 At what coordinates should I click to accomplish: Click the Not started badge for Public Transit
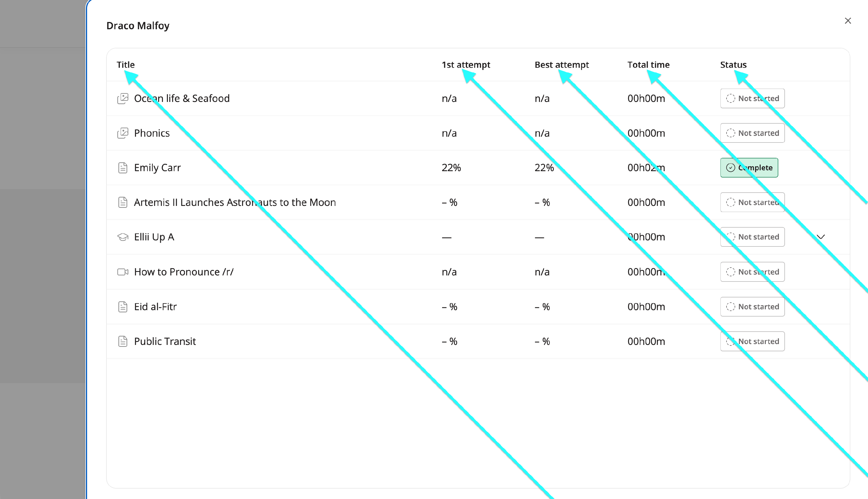click(x=753, y=341)
